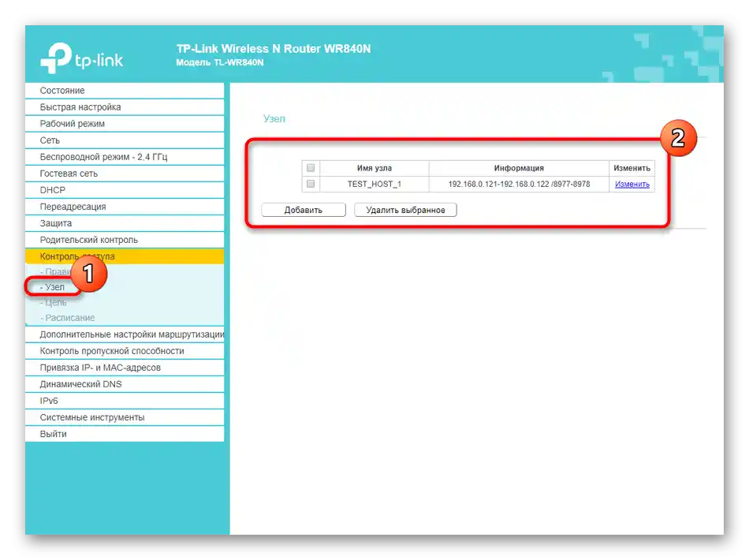Go to Беспроводной режим - 2,4 ГГц
This screenshot has height=560, width=749.
pyautogui.click(x=125, y=157)
